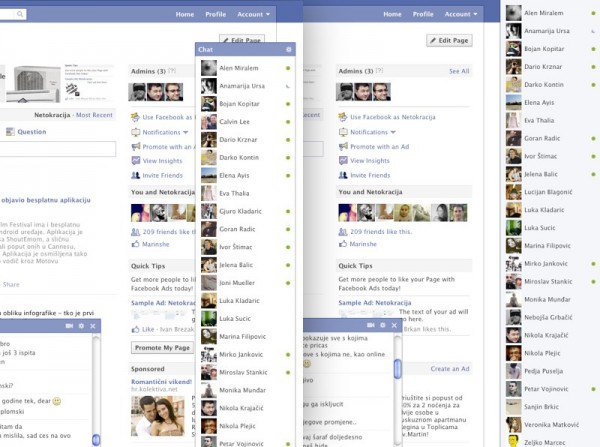
Task: Expand Account dropdown on right page
Action: pos(461,14)
